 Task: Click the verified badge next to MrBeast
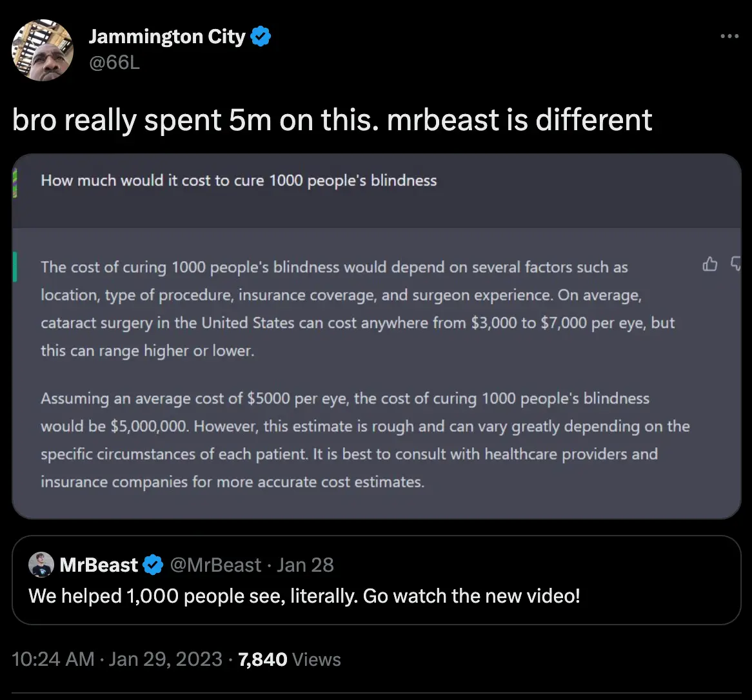tap(153, 564)
